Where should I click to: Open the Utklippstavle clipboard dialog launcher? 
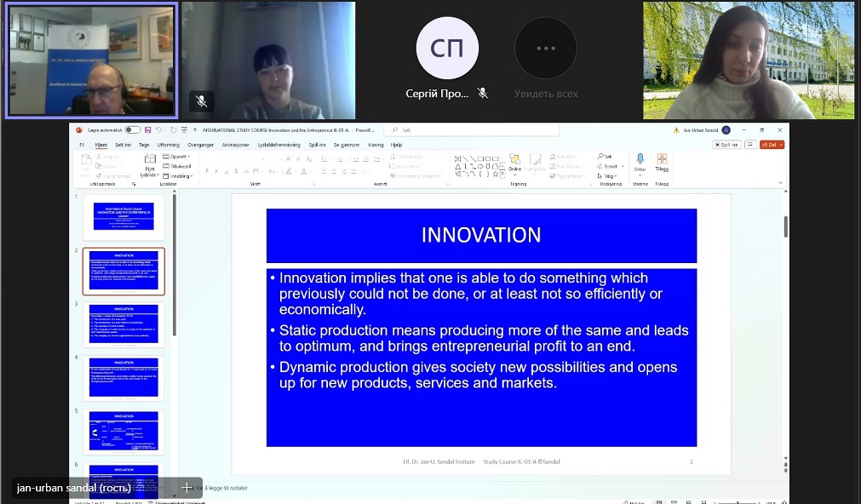(x=134, y=184)
